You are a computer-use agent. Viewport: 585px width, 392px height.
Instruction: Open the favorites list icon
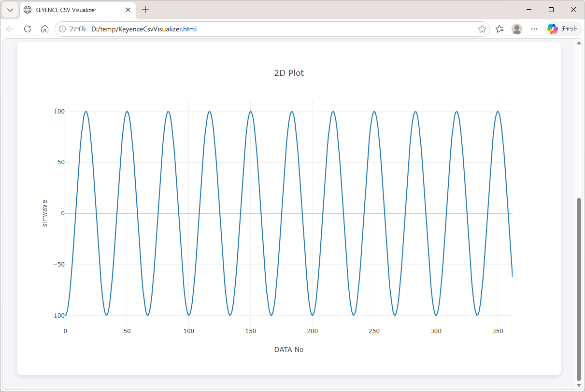499,29
